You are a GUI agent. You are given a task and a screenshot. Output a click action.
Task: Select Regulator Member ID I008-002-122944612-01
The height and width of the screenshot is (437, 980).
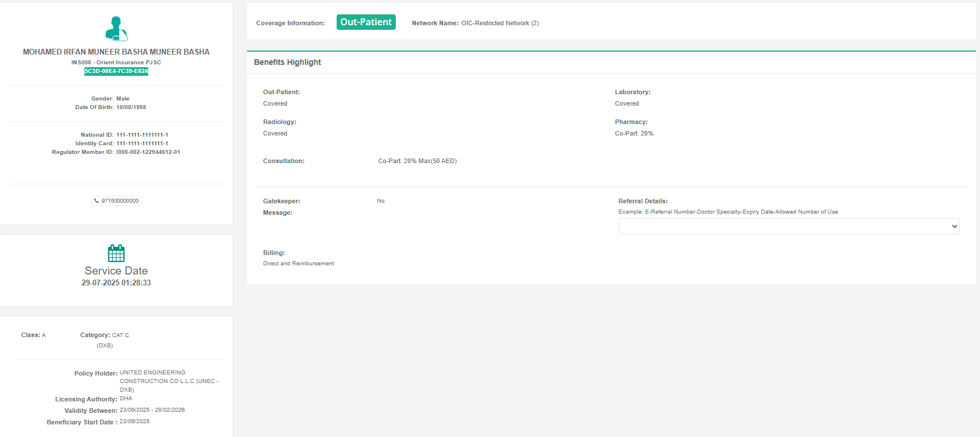point(148,152)
